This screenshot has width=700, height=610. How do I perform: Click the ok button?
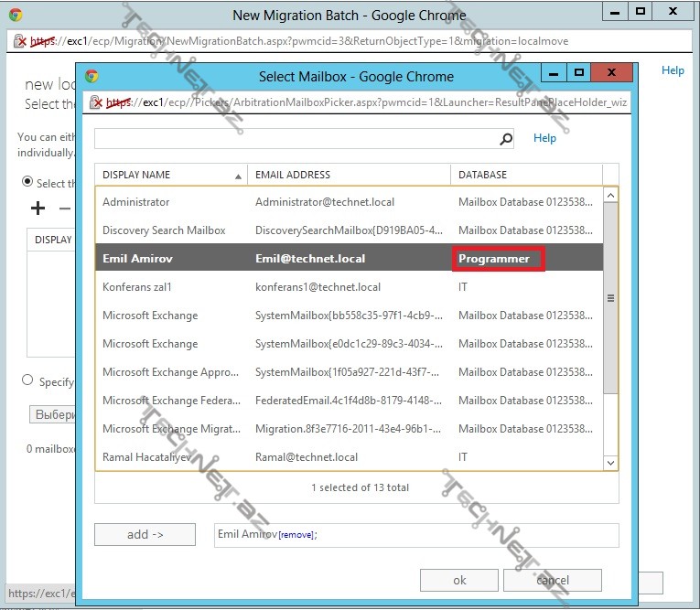[459, 580]
